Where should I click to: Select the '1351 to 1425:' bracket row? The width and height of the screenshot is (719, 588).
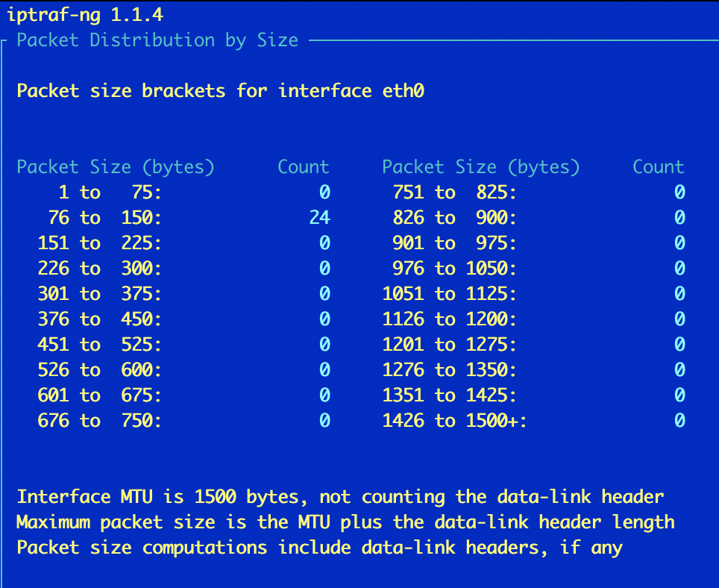tap(534, 395)
